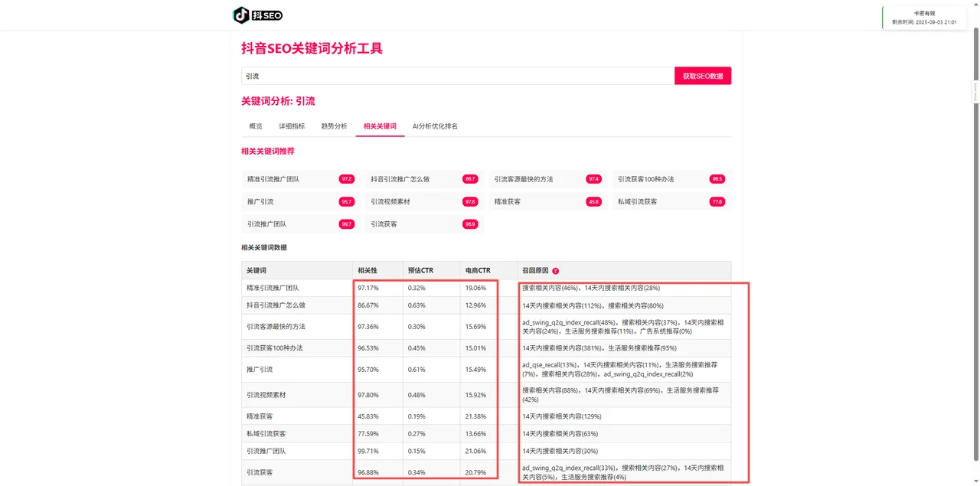This screenshot has width=980, height=486.
Task: Select the 私域引流获客 keyword card
Action: (x=671, y=202)
